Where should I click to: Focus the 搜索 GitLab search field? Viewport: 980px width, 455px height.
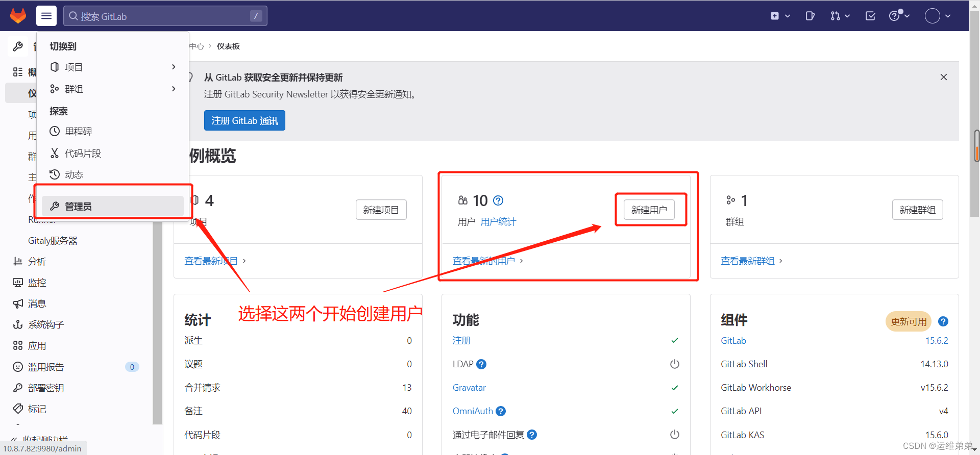[165, 16]
